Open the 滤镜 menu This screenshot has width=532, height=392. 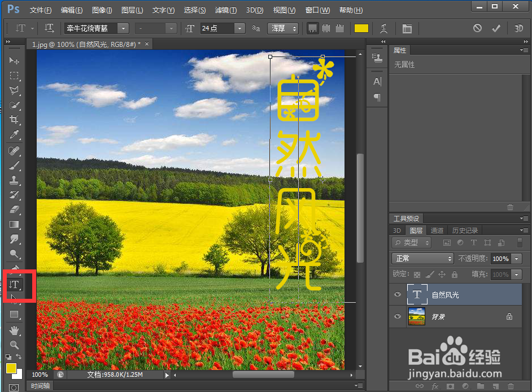tap(226, 10)
